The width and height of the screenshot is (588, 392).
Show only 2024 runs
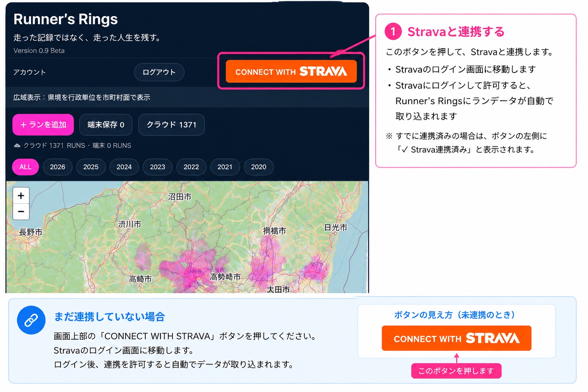124,167
